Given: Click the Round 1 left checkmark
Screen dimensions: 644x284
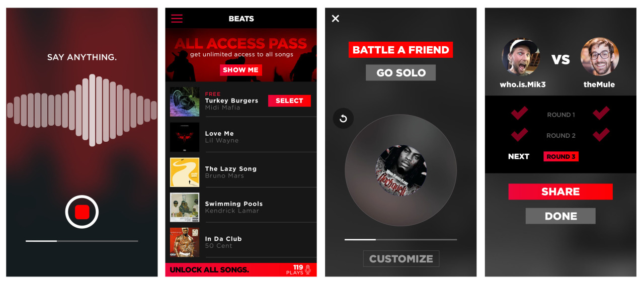Looking at the screenshot, I should coord(519,114).
